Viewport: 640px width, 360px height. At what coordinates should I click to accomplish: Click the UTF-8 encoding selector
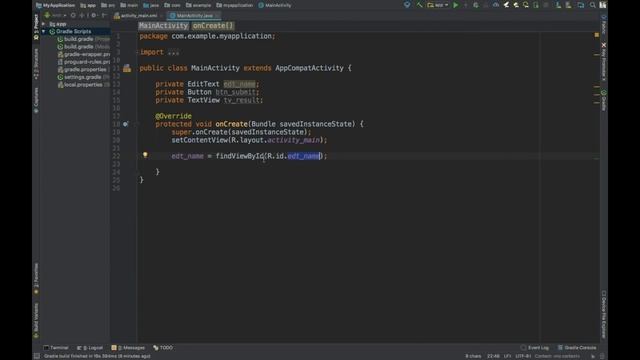tap(523, 356)
